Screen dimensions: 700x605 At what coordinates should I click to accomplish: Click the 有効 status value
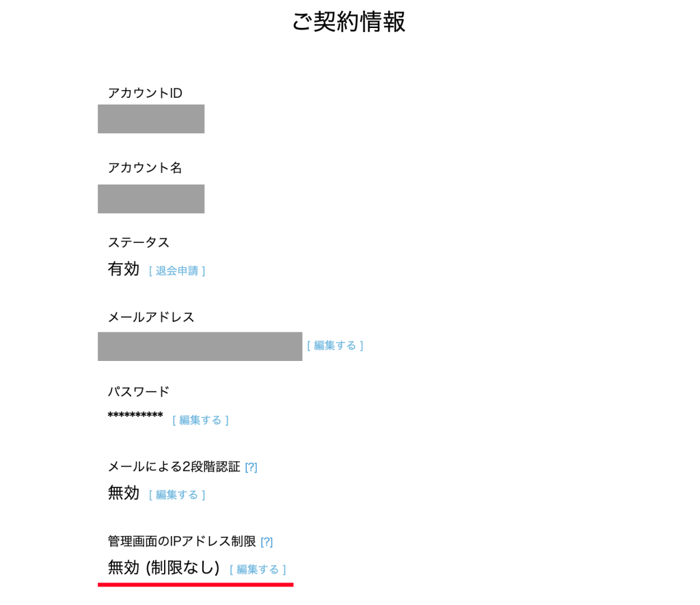click(124, 269)
